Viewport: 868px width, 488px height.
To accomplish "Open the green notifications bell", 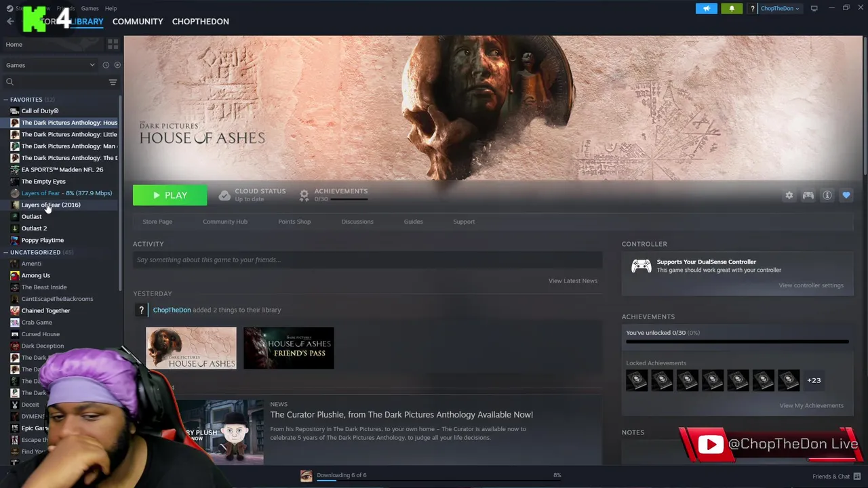I will (x=732, y=8).
